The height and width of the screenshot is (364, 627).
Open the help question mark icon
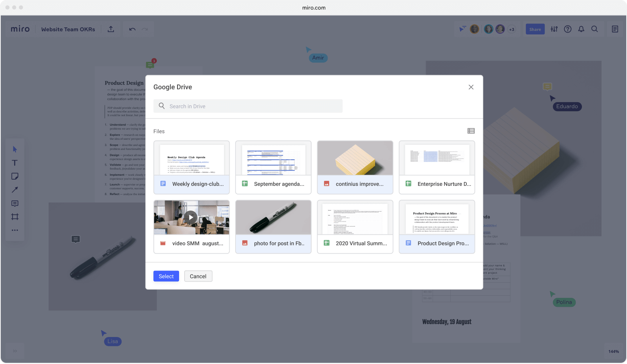[x=568, y=29]
